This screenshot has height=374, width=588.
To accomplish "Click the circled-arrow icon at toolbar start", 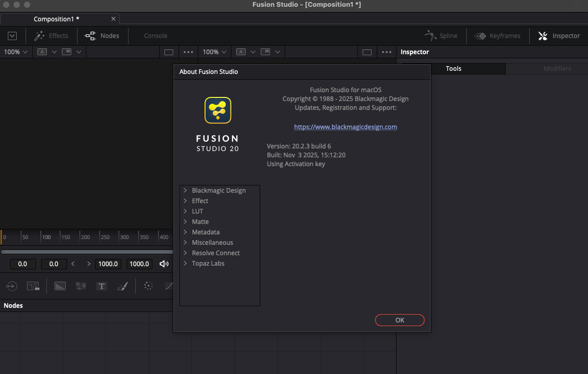I will point(11,286).
